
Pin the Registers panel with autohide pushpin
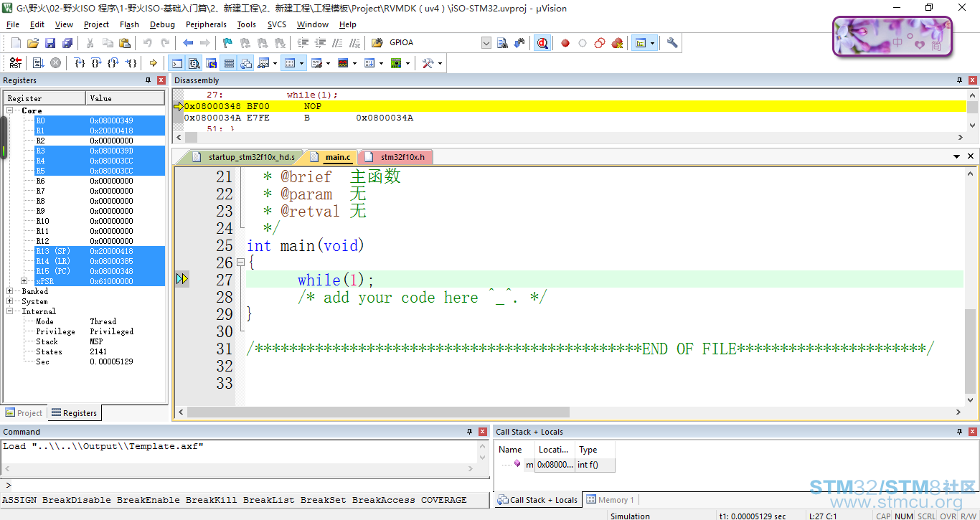(149, 80)
